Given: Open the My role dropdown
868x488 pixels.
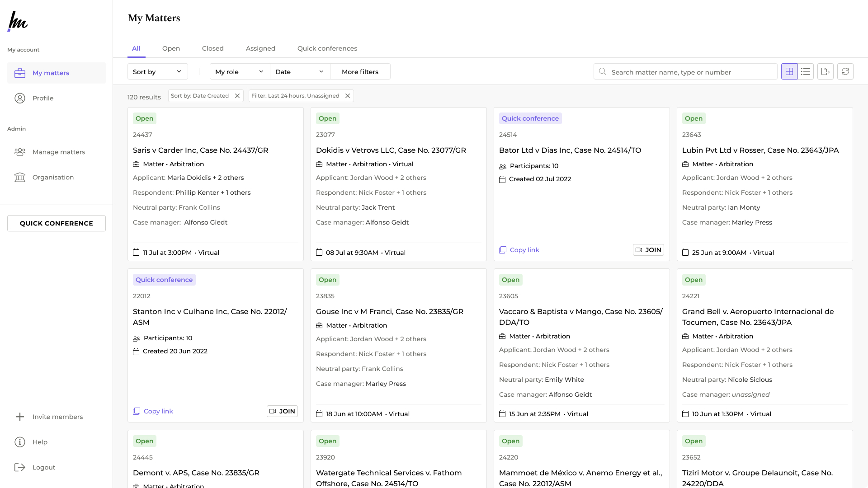Looking at the screenshot, I should click(240, 71).
